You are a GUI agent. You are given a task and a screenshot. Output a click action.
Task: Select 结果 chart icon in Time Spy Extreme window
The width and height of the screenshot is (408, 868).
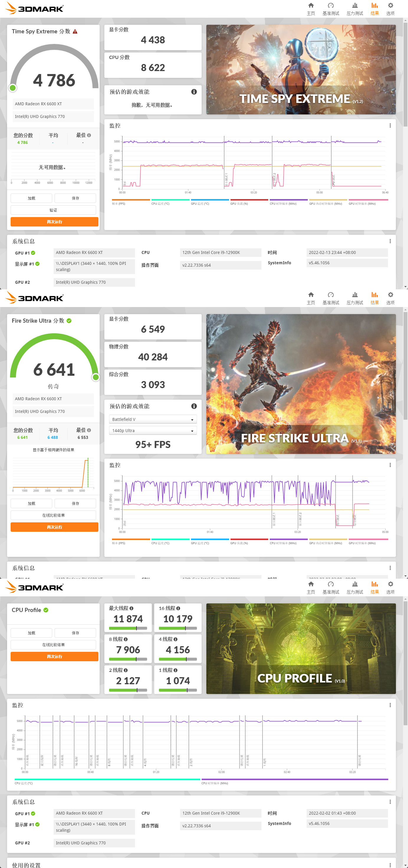point(374,5)
